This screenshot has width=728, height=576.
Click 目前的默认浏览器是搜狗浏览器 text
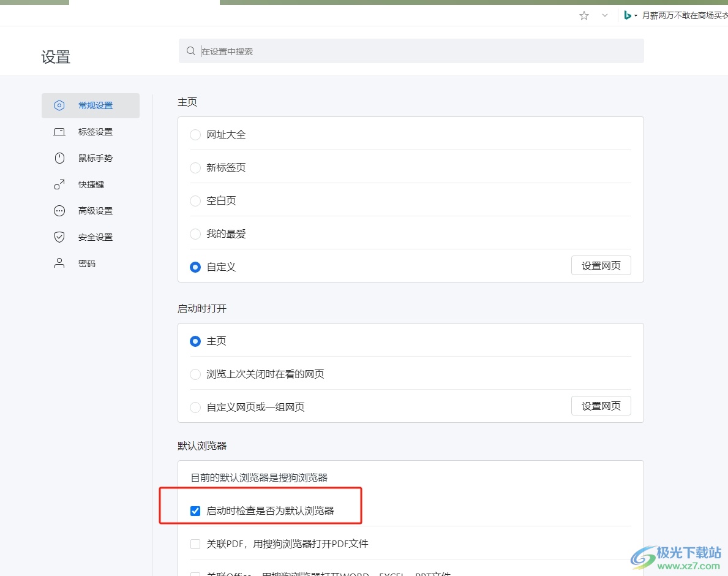(259, 477)
